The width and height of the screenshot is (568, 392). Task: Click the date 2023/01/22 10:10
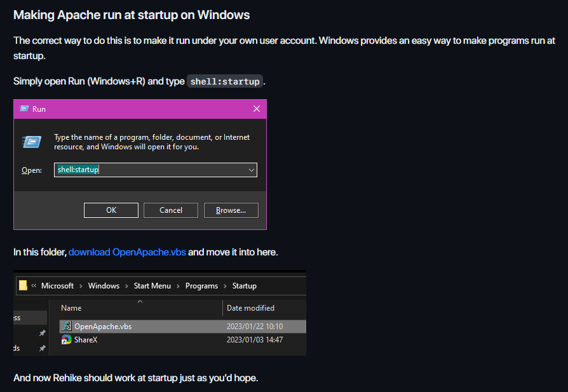[x=255, y=327]
